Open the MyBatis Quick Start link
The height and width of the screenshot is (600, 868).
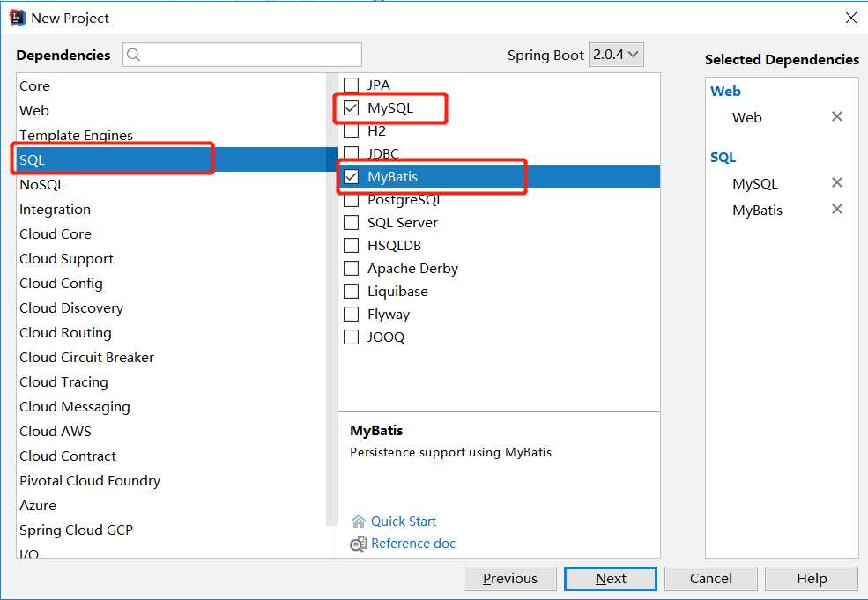pos(403,522)
